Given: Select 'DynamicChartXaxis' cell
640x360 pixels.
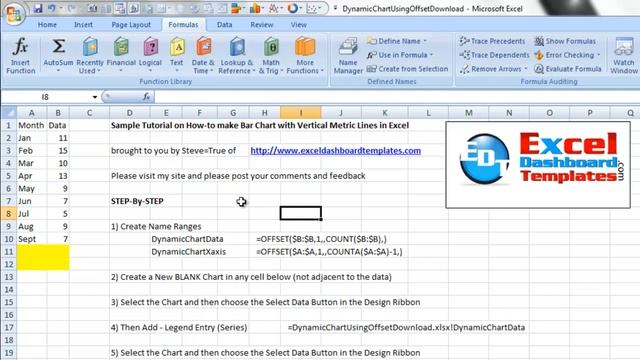Looking at the screenshot, I should point(189,251).
